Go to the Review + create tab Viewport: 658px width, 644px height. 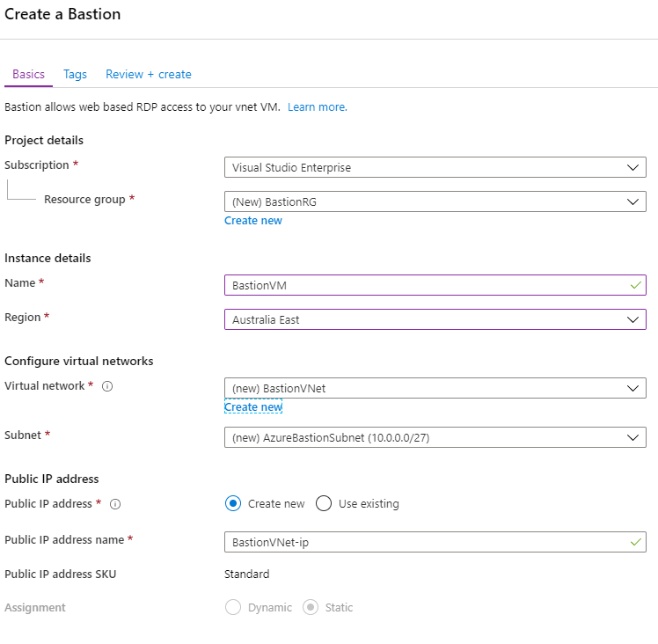click(x=149, y=74)
